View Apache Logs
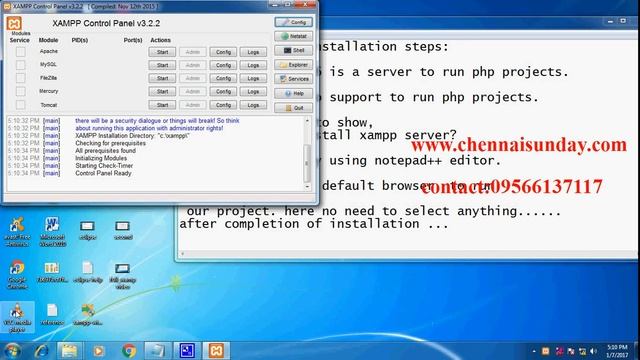The width and height of the screenshot is (640, 360). point(253,52)
